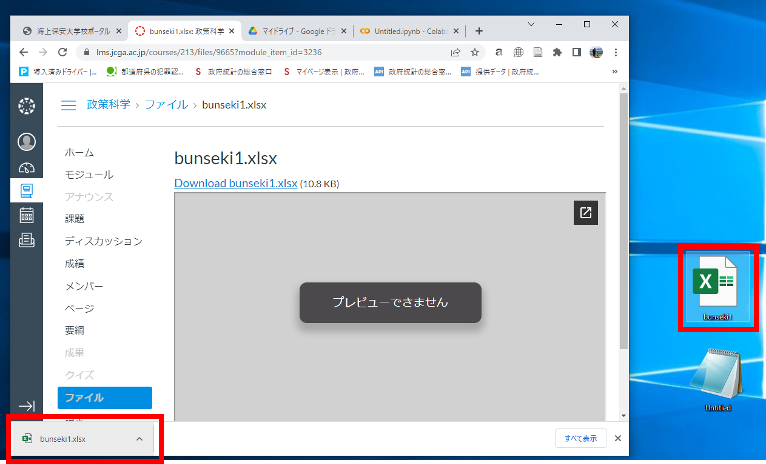The height and width of the screenshot is (464, 766).
Task: Toggle the hamburger course menu icon
Action: 69,105
